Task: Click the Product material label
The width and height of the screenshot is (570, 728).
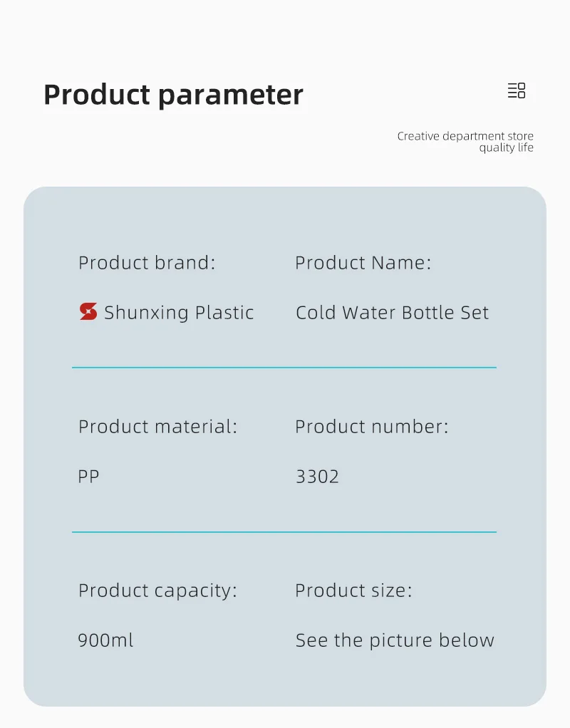Action: point(157,427)
